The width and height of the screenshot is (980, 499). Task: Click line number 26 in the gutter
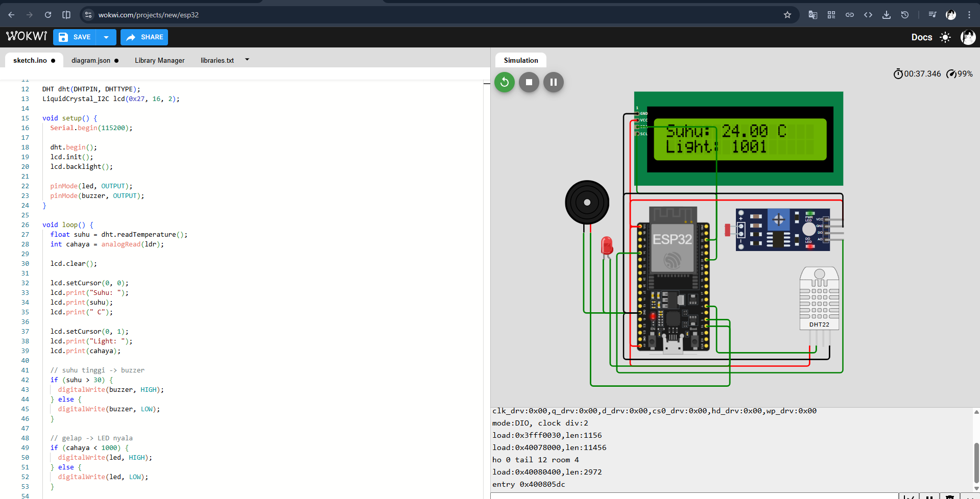(25, 224)
